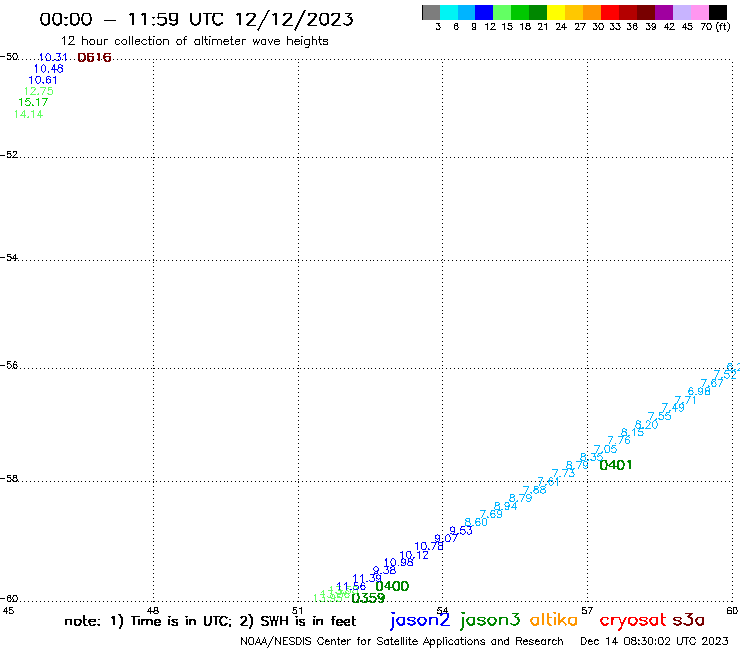The height and width of the screenshot is (650, 740).
Task: Click the wave height value '8.60'
Action: (x=476, y=522)
